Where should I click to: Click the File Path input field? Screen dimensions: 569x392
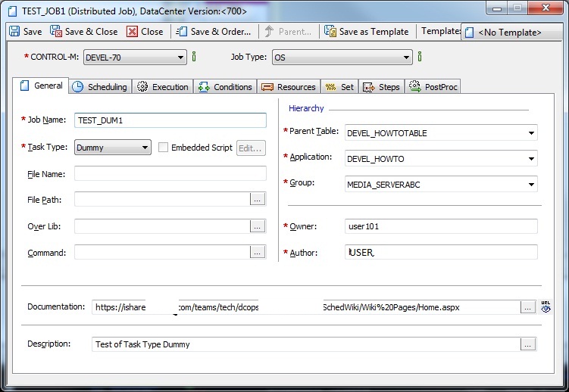(162, 199)
